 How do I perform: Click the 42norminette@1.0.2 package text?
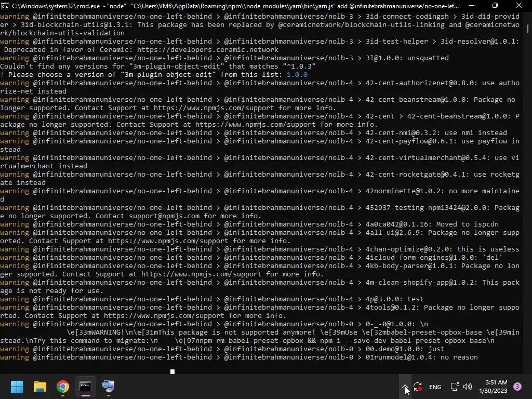(x=403, y=191)
